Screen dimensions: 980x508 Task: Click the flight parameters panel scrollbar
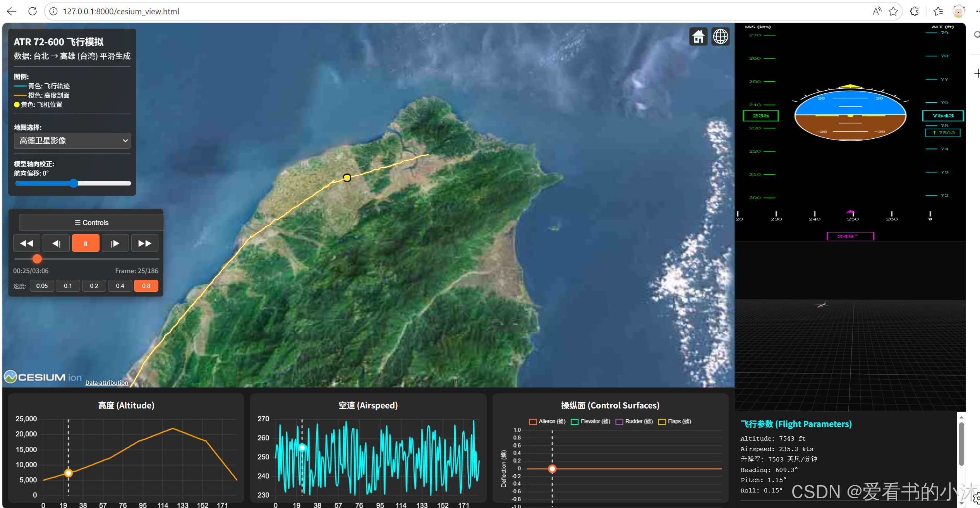tap(961, 444)
